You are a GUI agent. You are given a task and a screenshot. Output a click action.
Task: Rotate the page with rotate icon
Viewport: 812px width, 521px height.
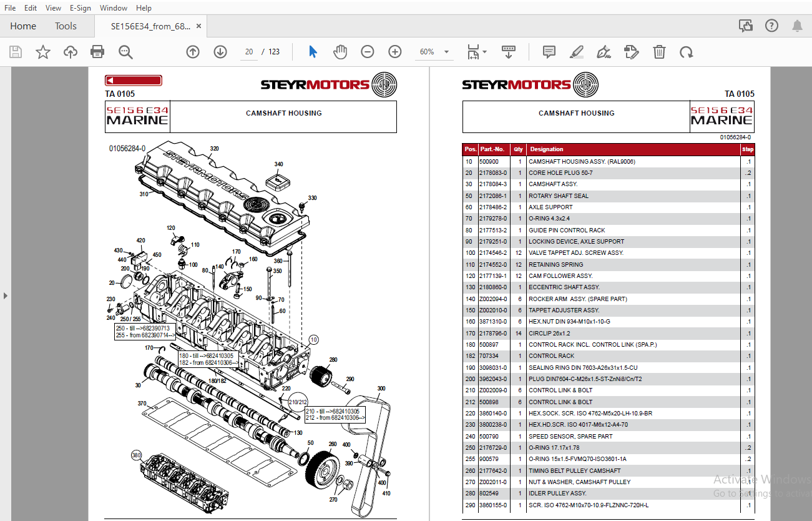click(x=687, y=52)
